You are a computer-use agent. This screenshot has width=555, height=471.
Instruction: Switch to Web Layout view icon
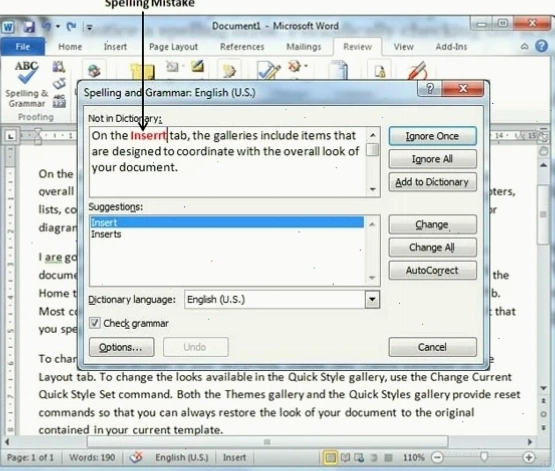tap(360, 458)
